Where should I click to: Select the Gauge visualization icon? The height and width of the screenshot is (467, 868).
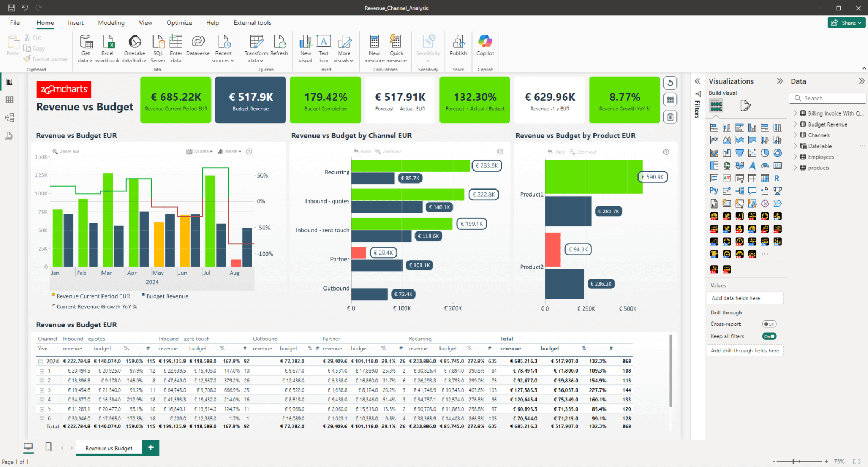pyautogui.click(x=765, y=166)
